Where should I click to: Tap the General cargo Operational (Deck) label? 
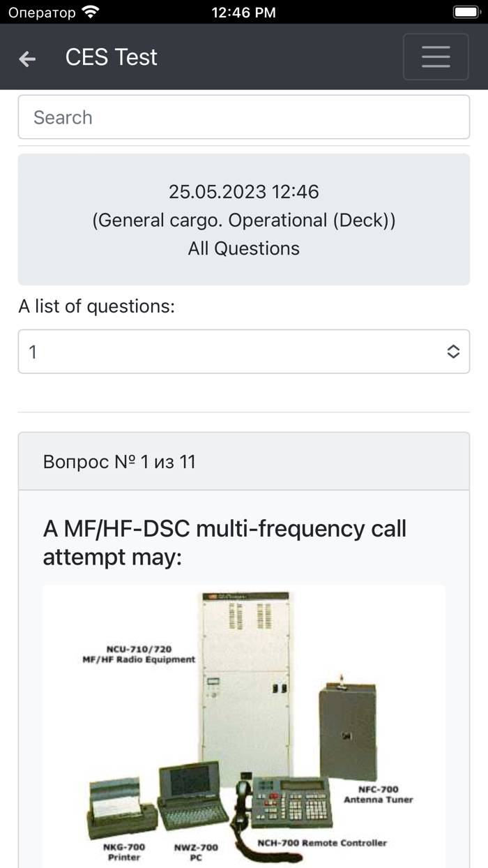(x=243, y=220)
